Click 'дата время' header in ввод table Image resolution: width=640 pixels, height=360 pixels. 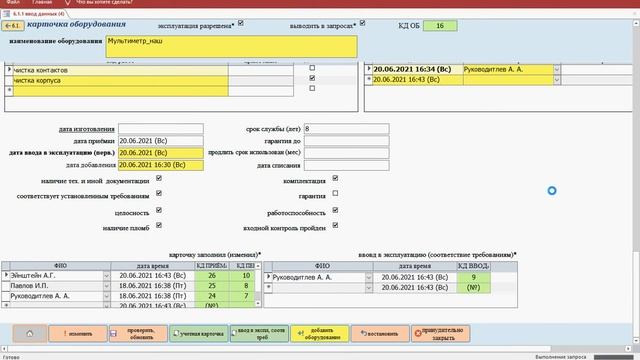tap(415, 266)
